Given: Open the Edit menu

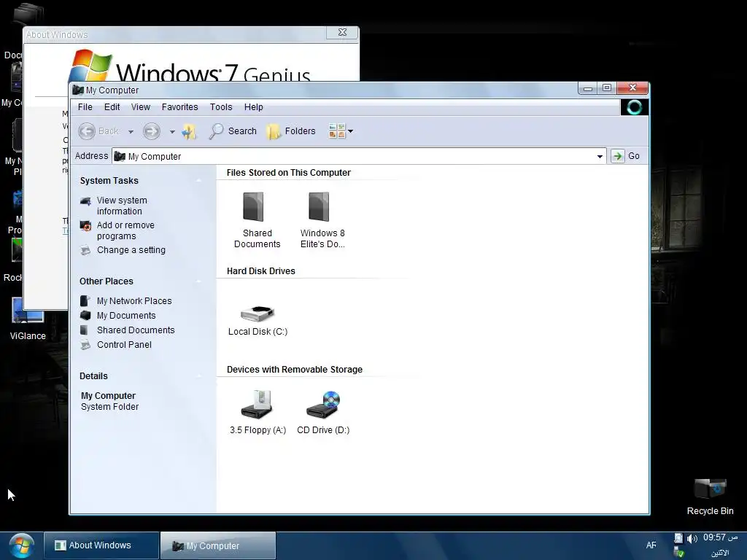Looking at the screenshot, I should (x=112, y=107).
